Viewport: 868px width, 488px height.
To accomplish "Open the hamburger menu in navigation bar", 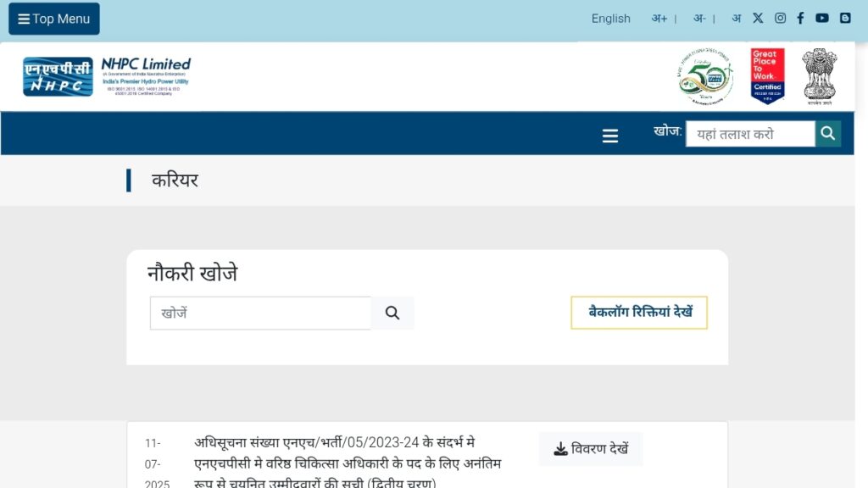I will [x=610, y=136].
